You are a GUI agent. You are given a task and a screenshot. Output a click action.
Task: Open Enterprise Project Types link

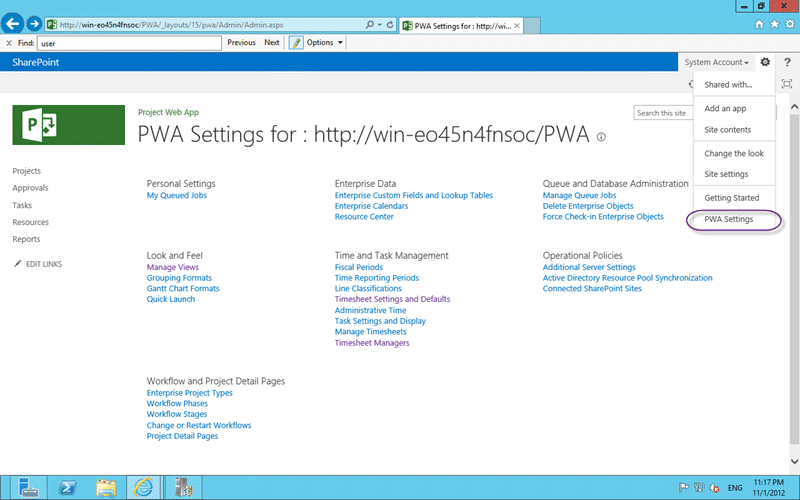[x=189, y=393]
